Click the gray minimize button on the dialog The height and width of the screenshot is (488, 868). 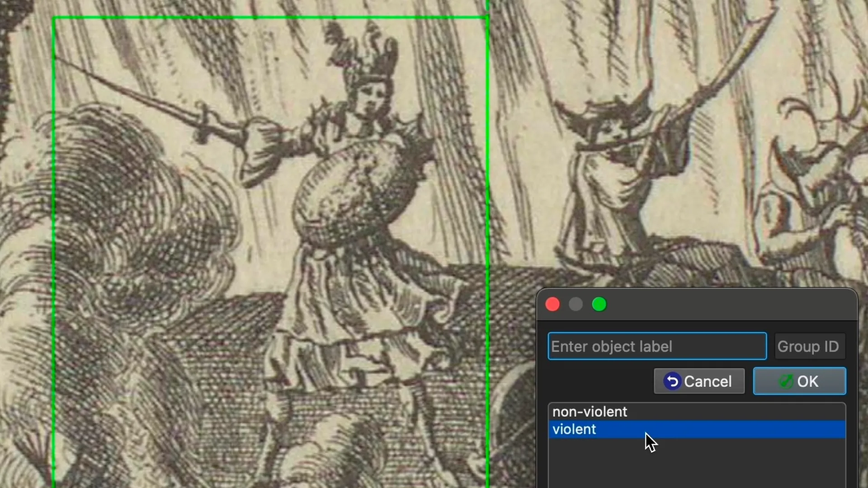pyautogui.click(x=576, y=304)
